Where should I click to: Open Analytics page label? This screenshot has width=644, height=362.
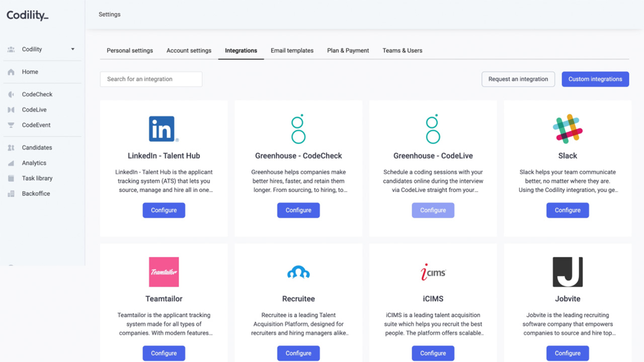[34, 163]
